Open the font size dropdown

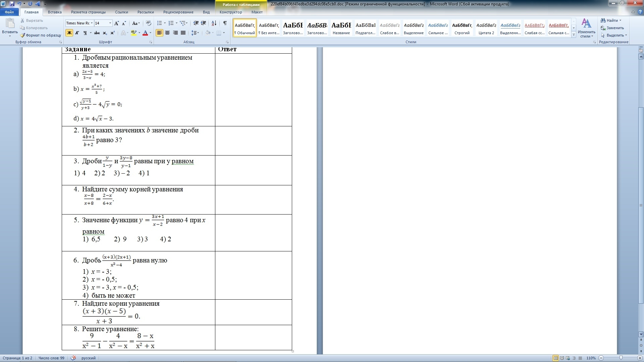pyautogui.click(x=110, y=23)
